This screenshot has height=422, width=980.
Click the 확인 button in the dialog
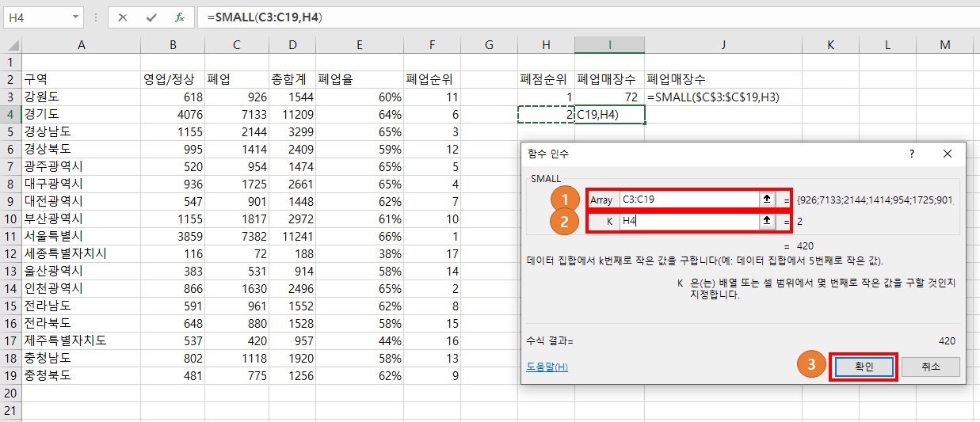(x=864, y=367)
